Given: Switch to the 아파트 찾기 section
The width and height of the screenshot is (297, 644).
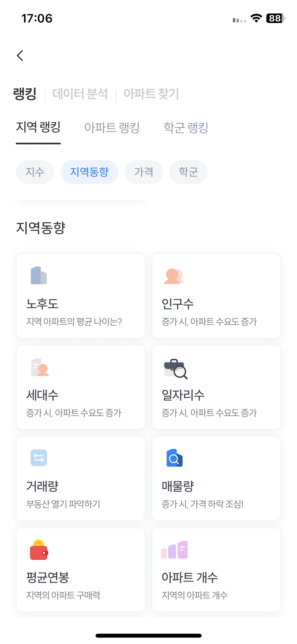Looking at the screenshot, I should 151,94.
